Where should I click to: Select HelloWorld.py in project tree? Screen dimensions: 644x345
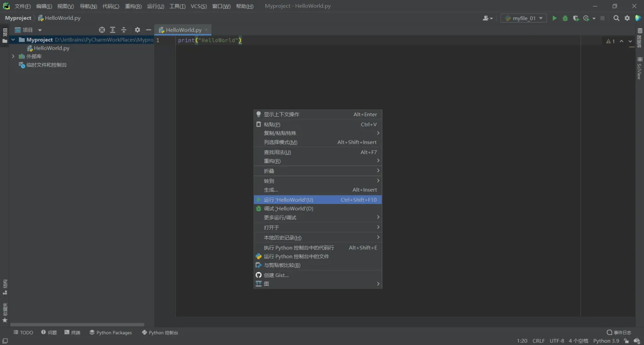coord(48,48)
